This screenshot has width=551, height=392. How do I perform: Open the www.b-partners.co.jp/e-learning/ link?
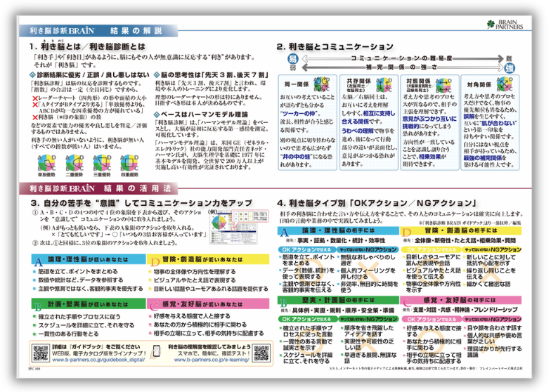(x=212, y=360)
